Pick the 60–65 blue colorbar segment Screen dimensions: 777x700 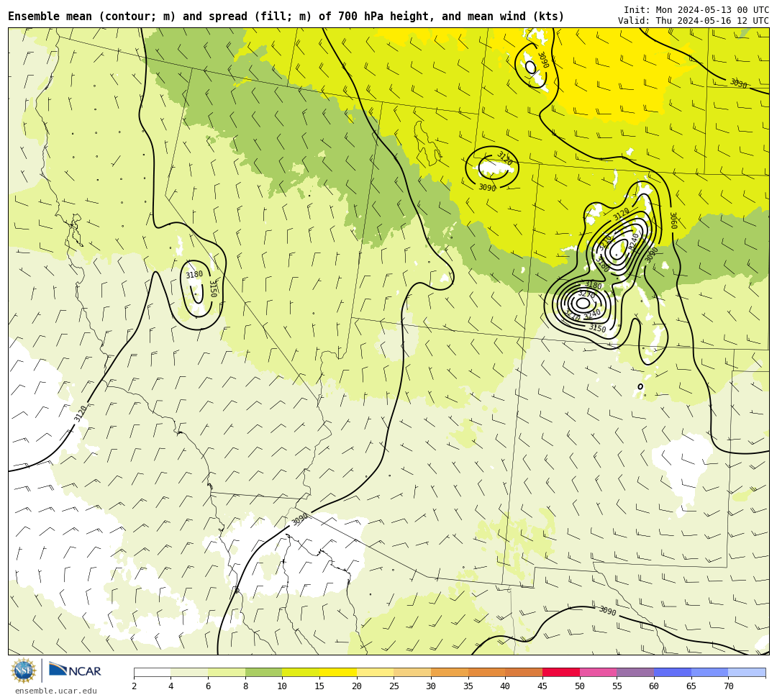(x=673, y=672)
